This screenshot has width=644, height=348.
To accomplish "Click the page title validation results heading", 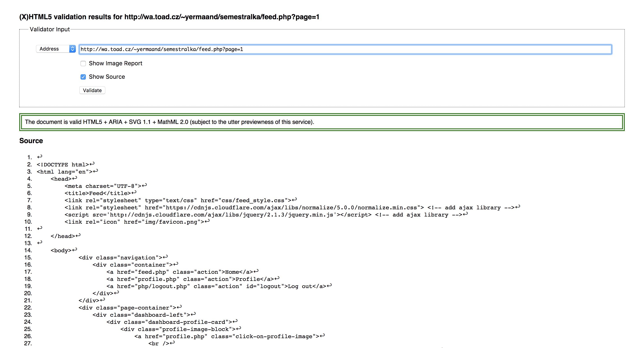I will (169, 17).
